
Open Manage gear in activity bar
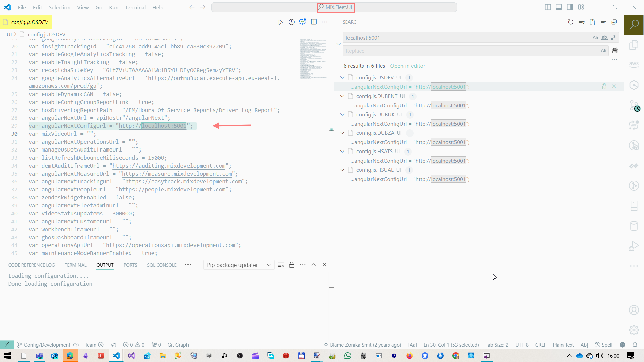click(x=634, y=330)
